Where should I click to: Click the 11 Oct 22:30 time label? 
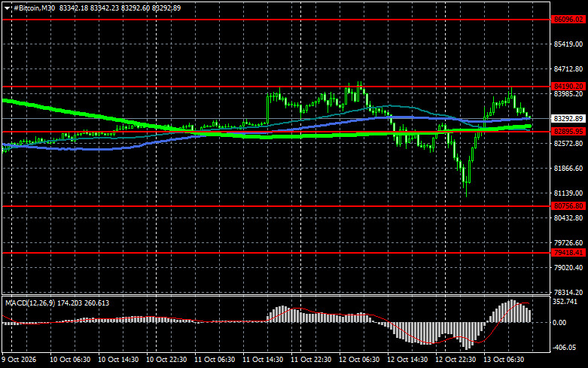(x=311, y=360)
